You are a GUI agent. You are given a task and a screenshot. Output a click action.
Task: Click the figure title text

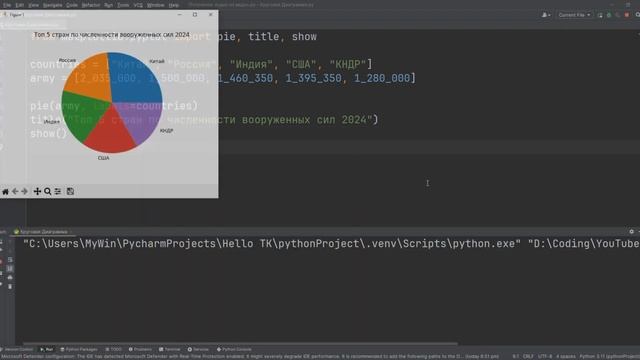coord(111,35)
